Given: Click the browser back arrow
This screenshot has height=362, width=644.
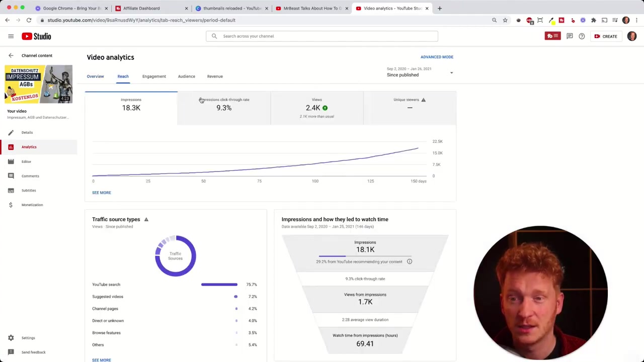Looking at the screenshot, I should coord(7,20).
